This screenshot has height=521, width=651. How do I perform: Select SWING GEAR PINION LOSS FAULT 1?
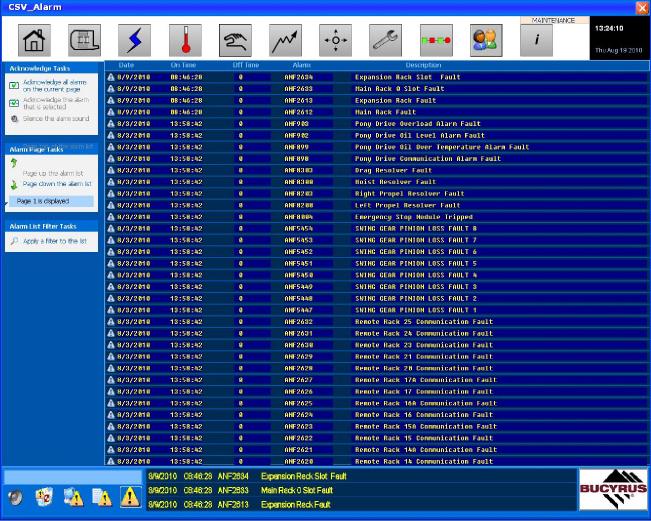point(377,310)
